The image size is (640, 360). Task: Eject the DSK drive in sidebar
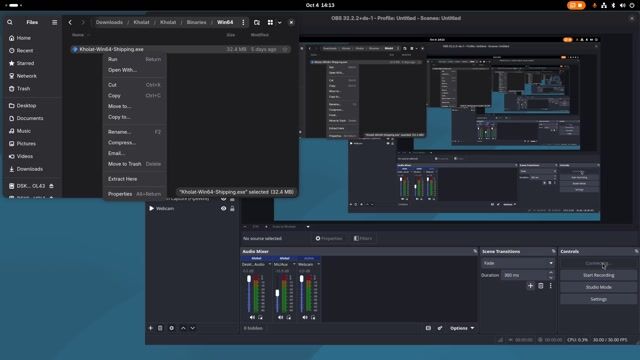(x=51, y=186)
